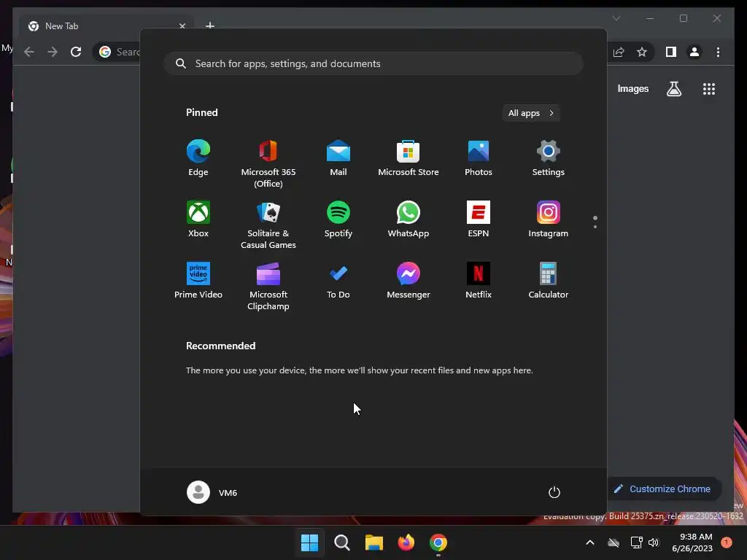Launch Prime Video
The image size is (747, 560).
[198, 281]
